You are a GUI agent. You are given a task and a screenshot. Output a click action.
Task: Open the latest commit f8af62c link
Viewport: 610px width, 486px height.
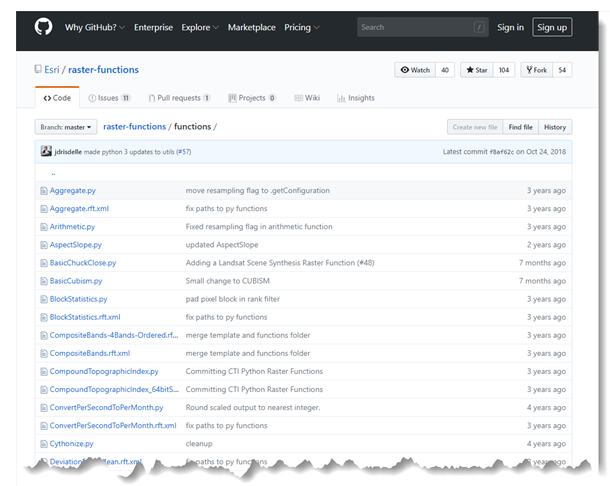502,152
